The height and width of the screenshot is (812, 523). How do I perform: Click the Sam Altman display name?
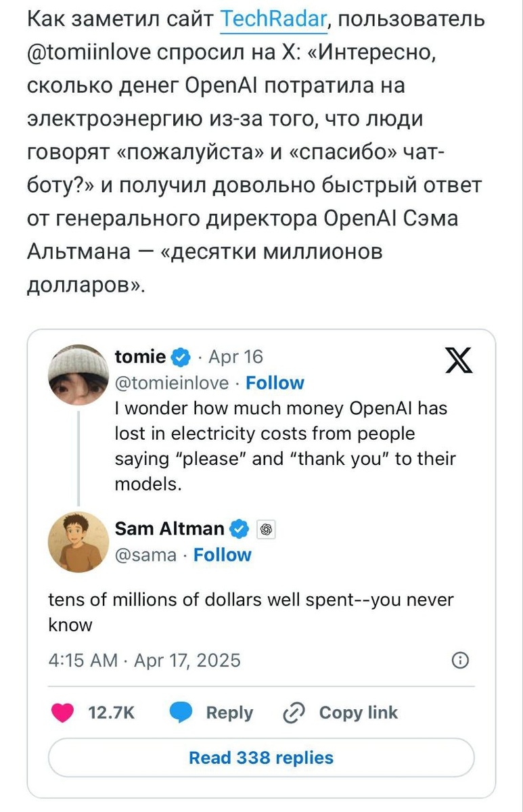pos(169,528)
